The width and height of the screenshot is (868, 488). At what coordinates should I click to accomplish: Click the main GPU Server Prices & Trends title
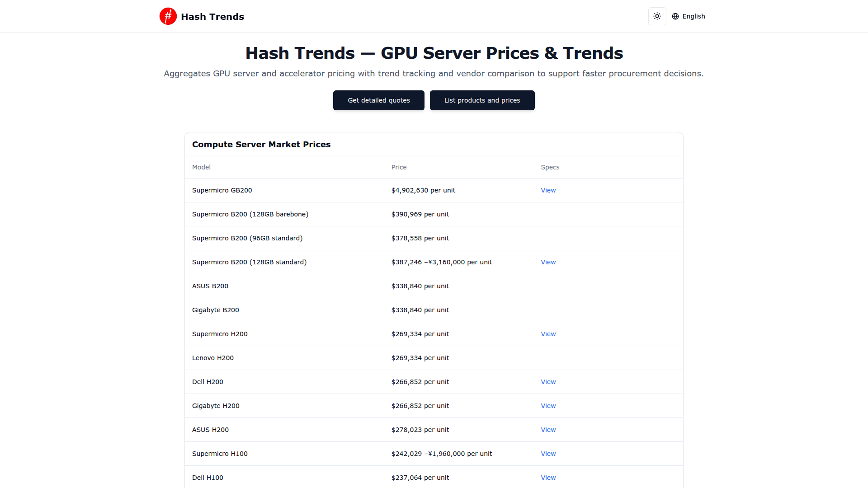pos(434,53)
